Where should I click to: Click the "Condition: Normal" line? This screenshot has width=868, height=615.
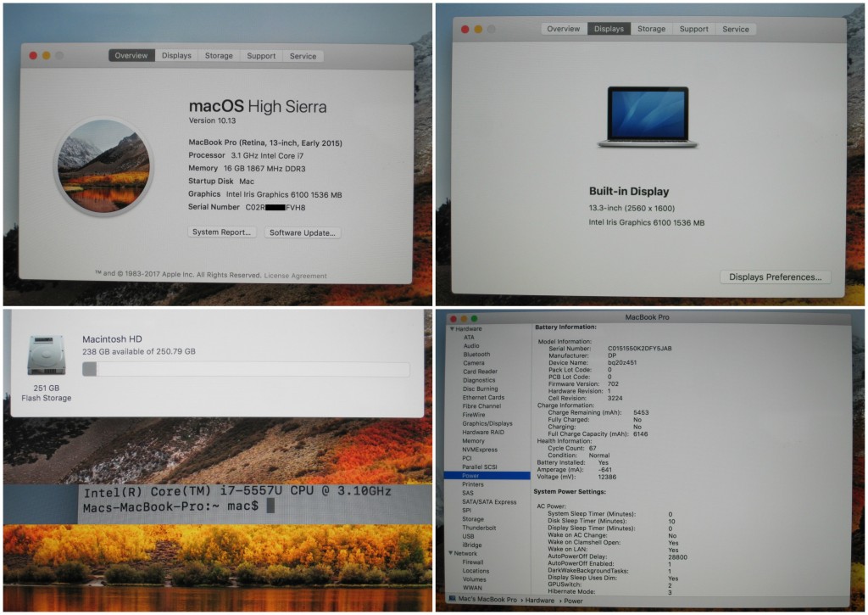578,456
